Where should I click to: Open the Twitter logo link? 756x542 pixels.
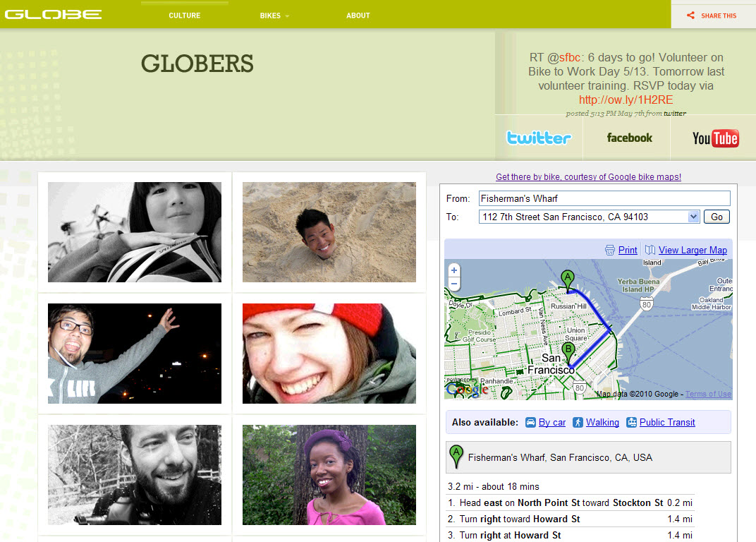tap(539, 138)
